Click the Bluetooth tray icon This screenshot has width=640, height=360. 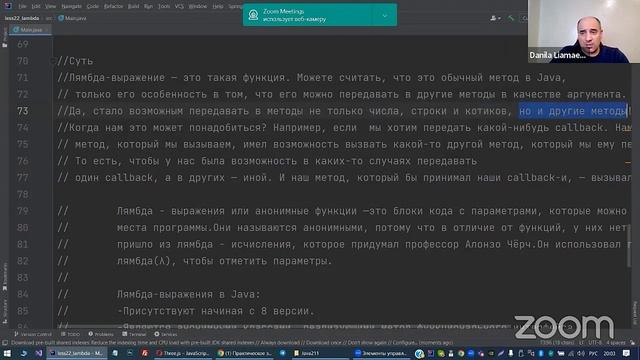click(x=541, y=353)
